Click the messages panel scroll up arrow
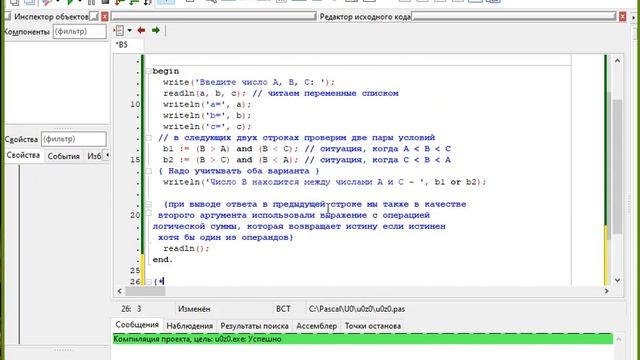 tap(619, 339)
